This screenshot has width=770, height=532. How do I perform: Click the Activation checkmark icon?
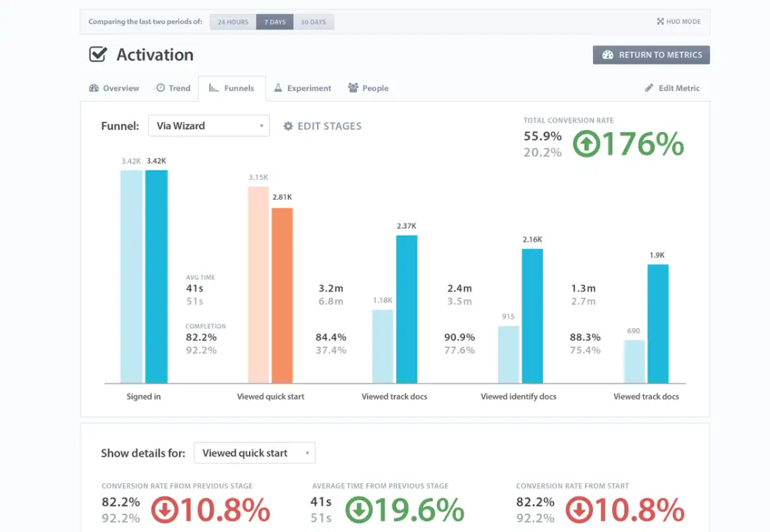98,54
